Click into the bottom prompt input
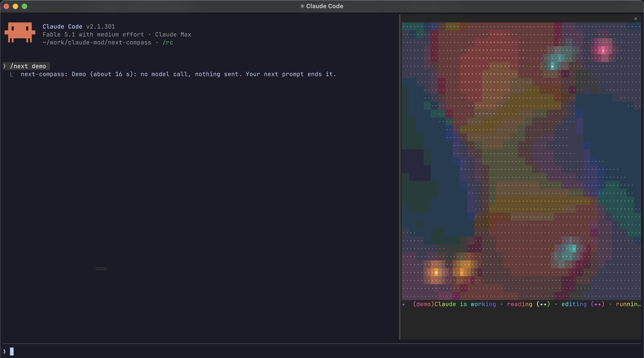The image size is (644, 358). click(x=322, y=351)
